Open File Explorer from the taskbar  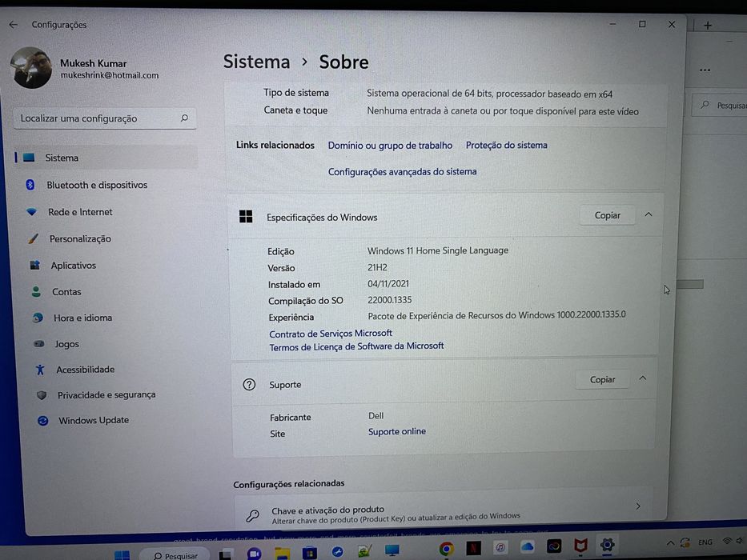pyautogui.click(x=282, y=554)
